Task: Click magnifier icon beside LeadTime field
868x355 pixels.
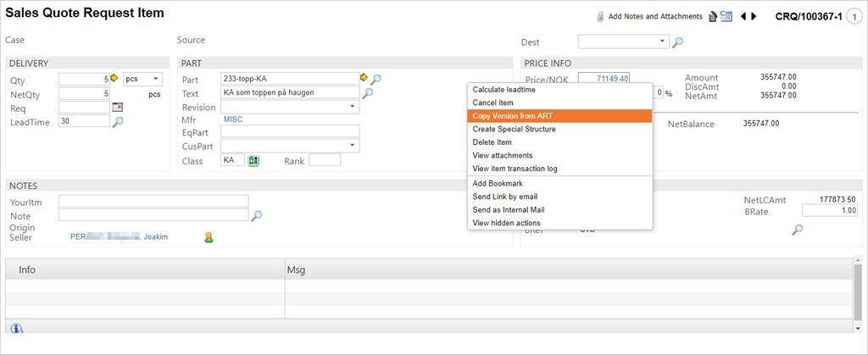Action: (x=118, y=122)
